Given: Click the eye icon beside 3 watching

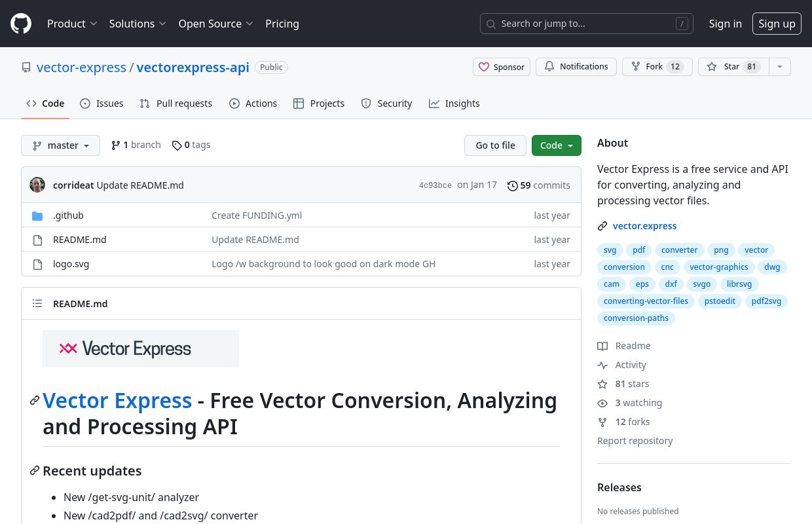Looking at the screenshot, I should click(602, 403).
